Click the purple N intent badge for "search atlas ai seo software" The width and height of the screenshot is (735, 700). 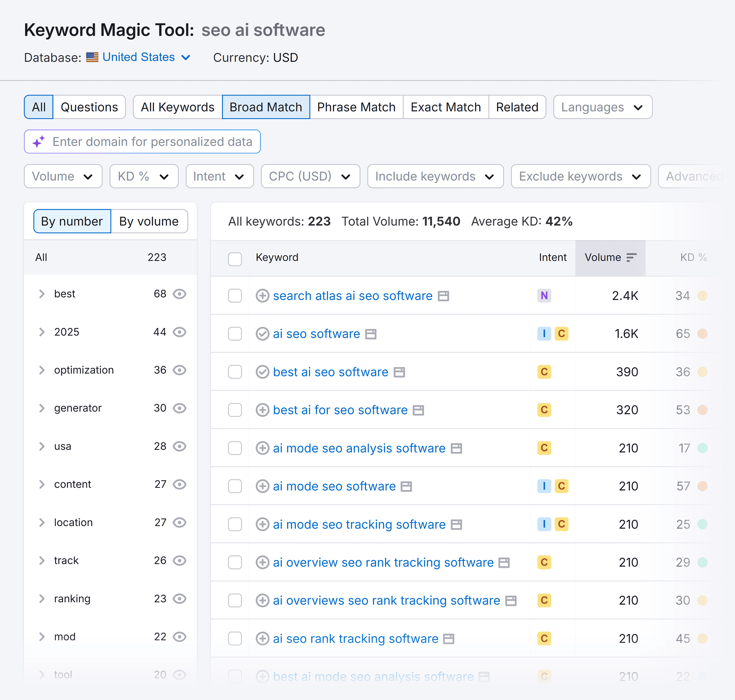(544, 295)
